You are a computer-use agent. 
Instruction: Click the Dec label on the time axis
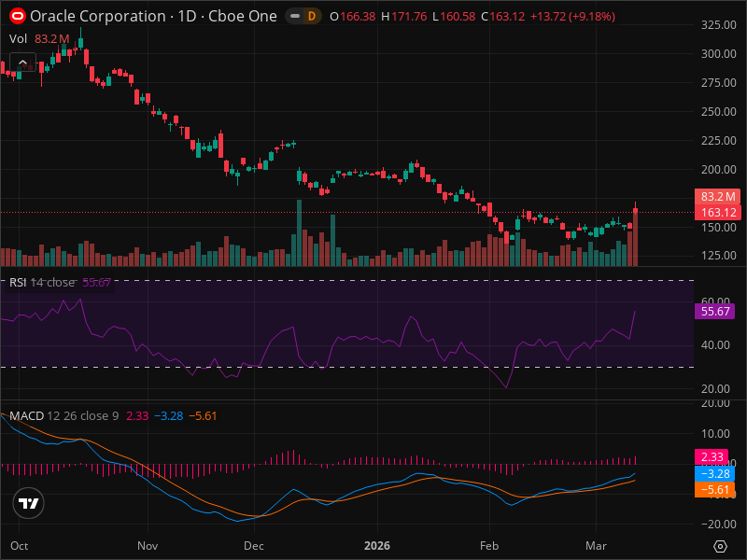coord(254,546)
